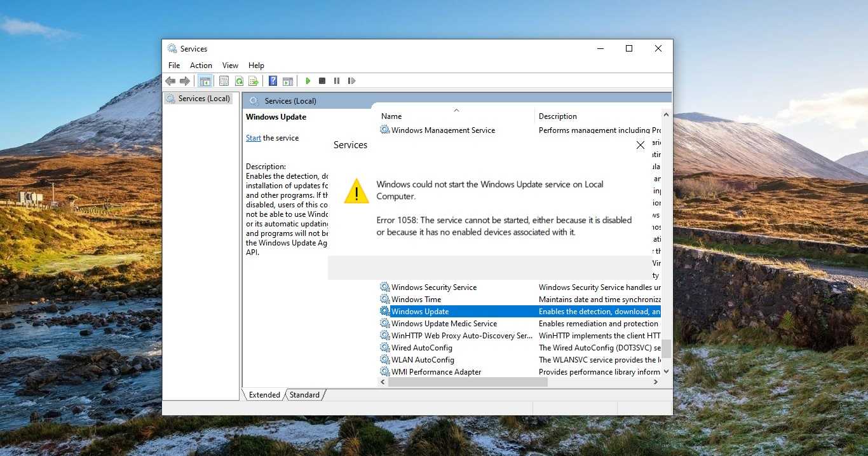
Task: Click the Services icon in the title bar
Action: pos(172,49)
